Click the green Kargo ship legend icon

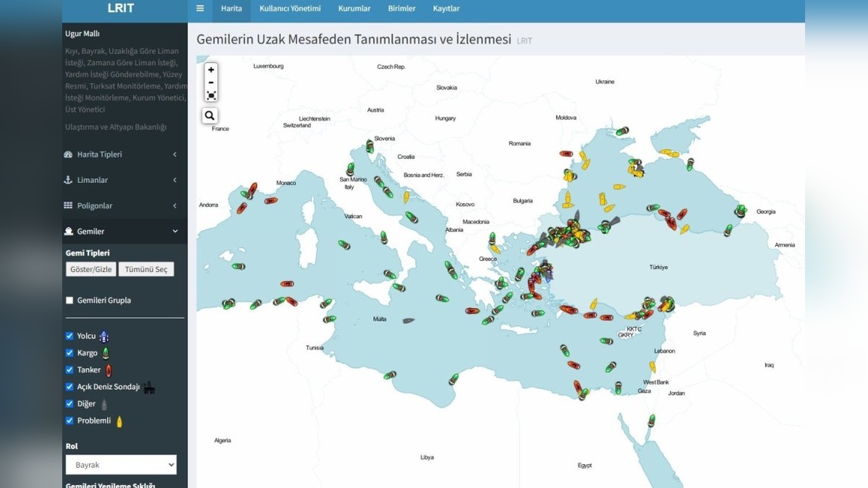pos(106,353)
